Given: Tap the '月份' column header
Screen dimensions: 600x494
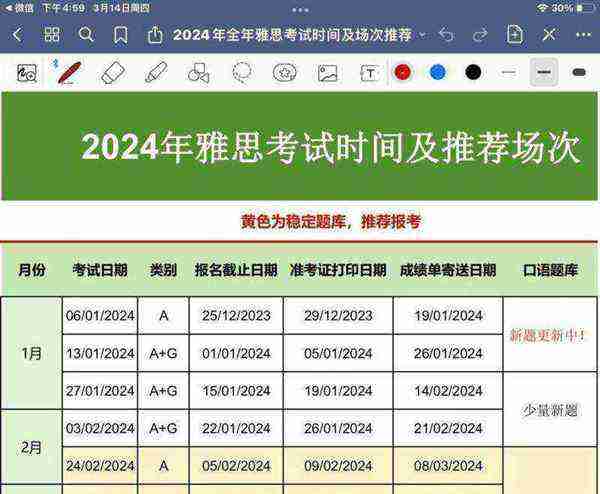Looking at the screenshot, I should 31,270.
